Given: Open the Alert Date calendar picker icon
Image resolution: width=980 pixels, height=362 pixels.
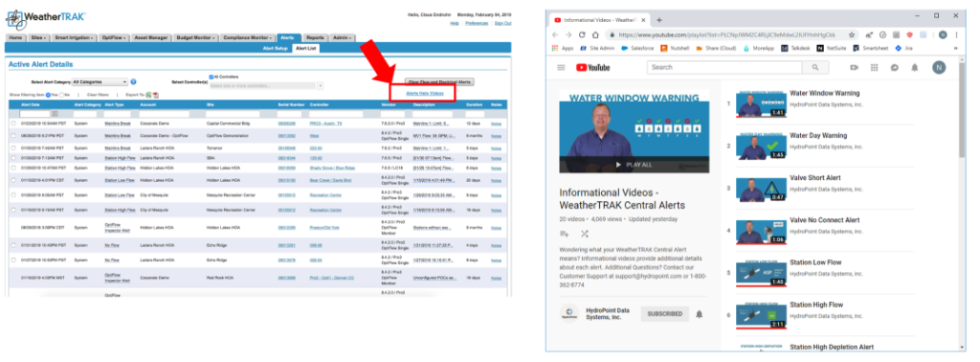Looking at the screenshot, I should point(55,114).
